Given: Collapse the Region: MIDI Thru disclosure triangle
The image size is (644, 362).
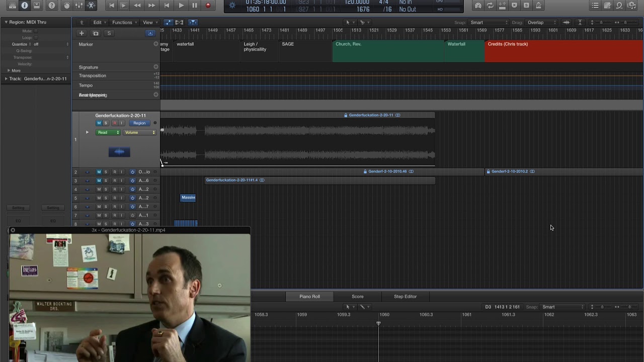Looking at the screenshot, I should 6,22.
